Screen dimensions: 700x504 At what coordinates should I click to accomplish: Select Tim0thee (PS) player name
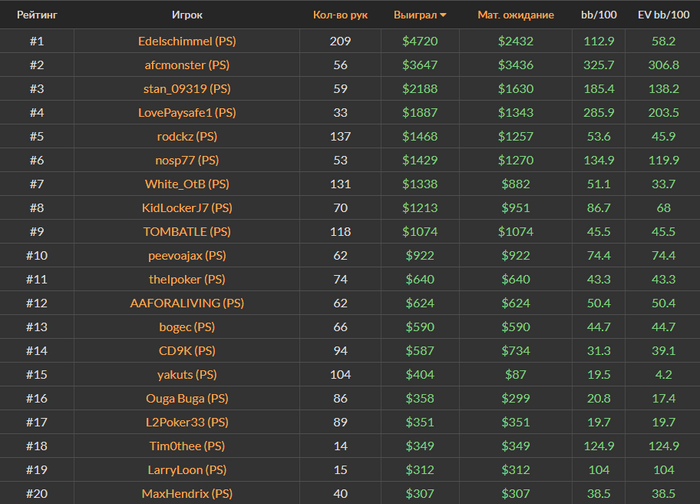pos(186,446)
